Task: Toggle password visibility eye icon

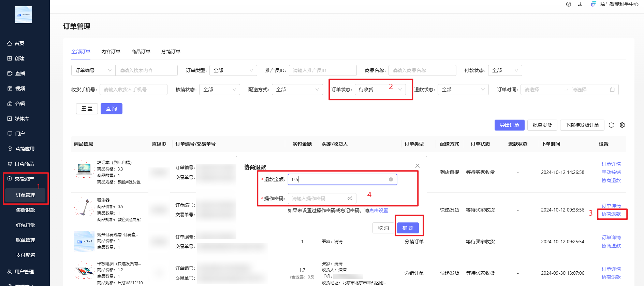Action: [350, 199]
